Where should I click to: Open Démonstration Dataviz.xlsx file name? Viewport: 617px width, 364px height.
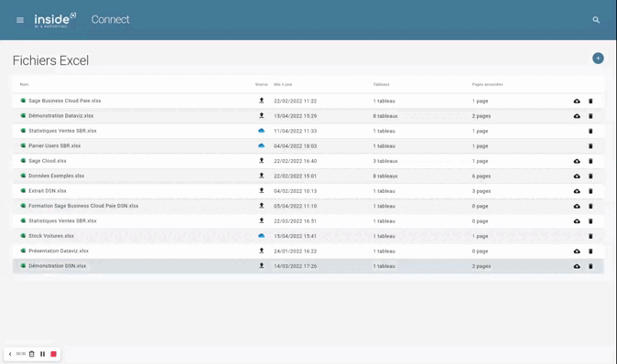[x=61, y=116]
